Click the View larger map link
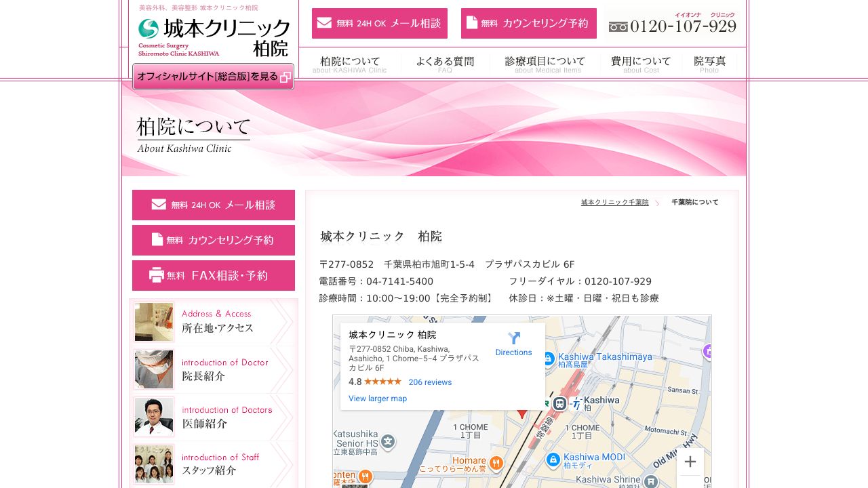Screen dimensions: 868x488 [x=377, y=399]
